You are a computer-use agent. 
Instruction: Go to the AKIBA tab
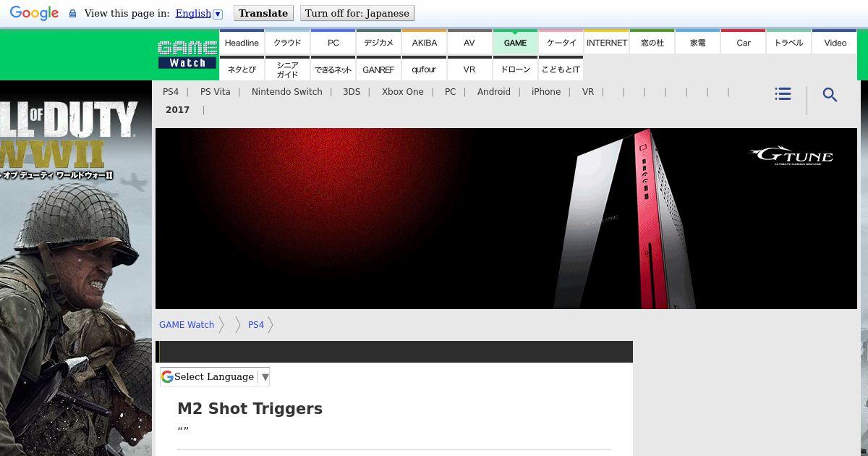(424, 42)
